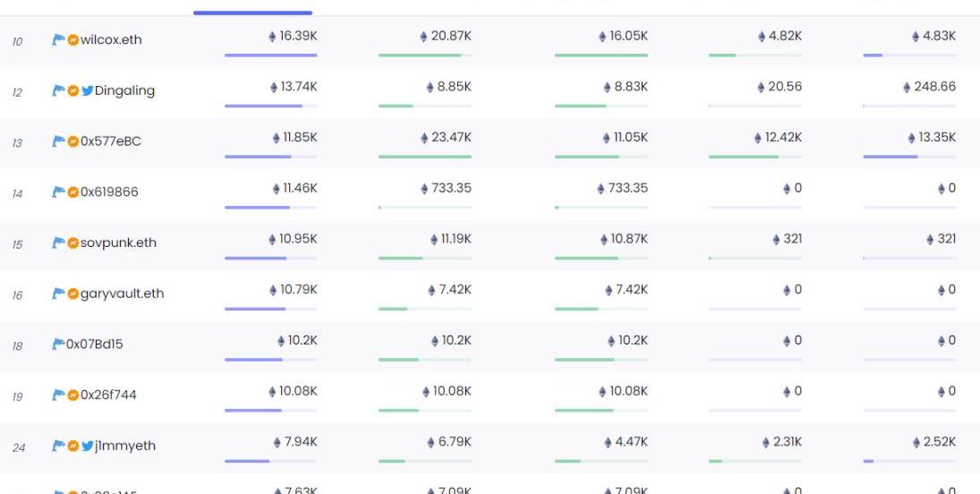Viewport: 980px width, 494px height.
Task: Click the blue whale icon beside wilcox.eth
Action: 58,39
